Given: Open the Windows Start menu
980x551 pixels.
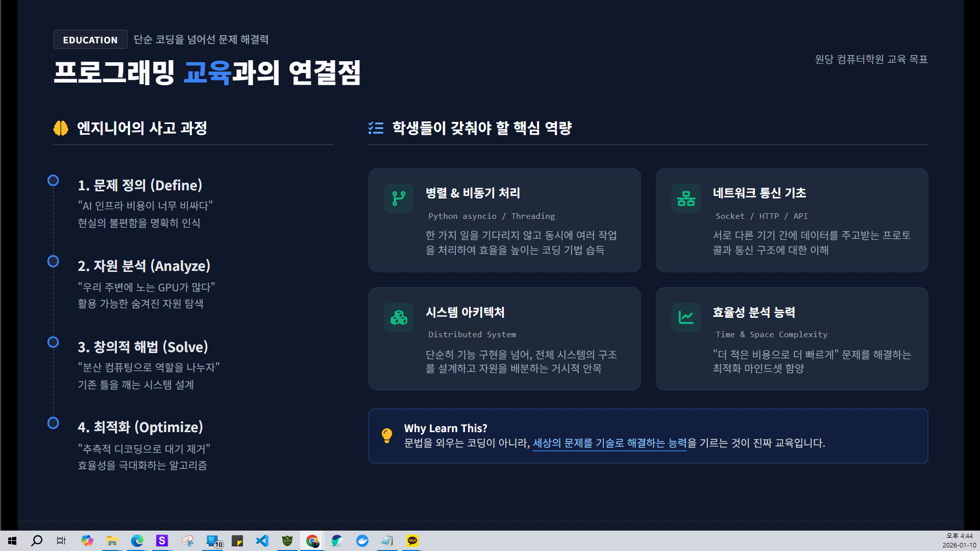Looking at the screenshot, I should 12,541.
